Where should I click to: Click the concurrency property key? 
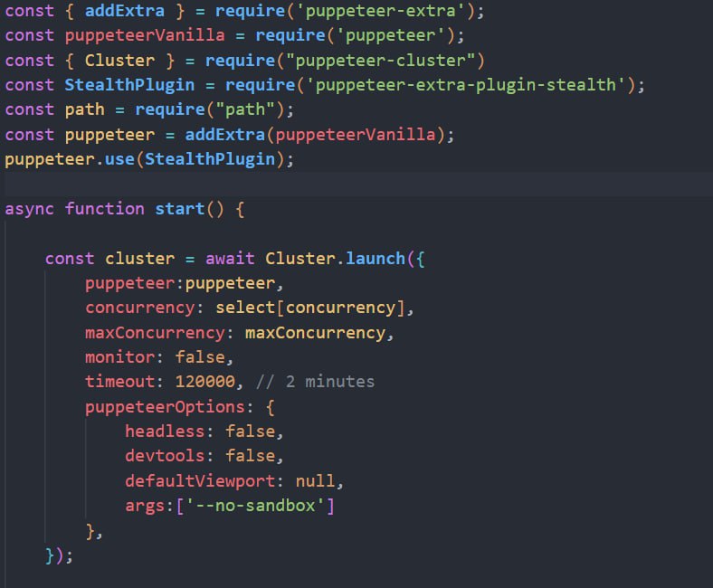tap(140, 308)
